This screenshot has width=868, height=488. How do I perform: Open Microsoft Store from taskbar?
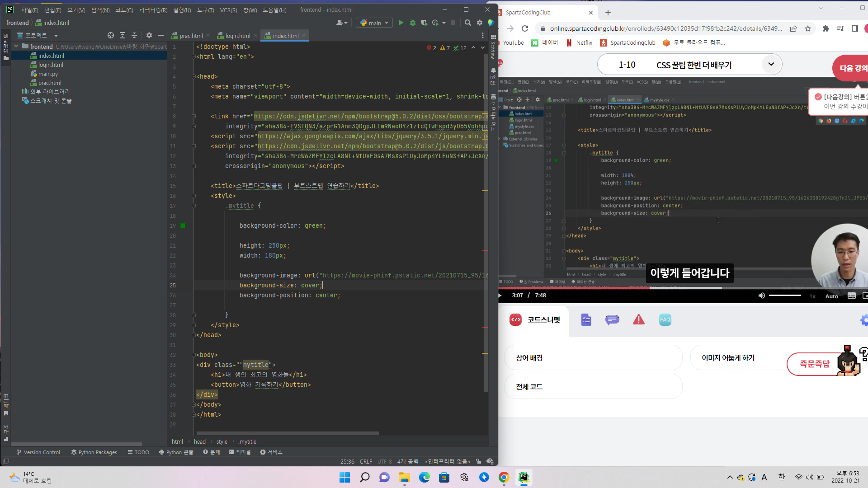click(444, 477)
